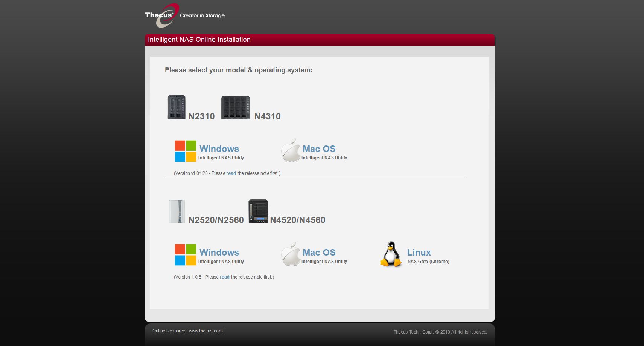
Task: Open the Mac OS link under N2520/N4520
Action: pos(319,253)
